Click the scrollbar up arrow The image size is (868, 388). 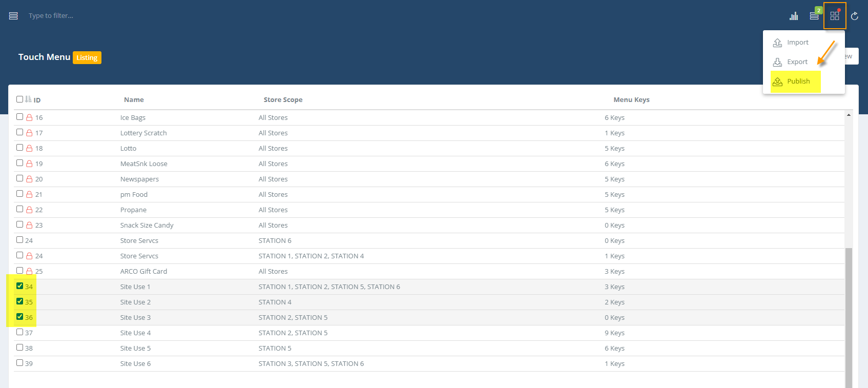[x=849, y=115]
